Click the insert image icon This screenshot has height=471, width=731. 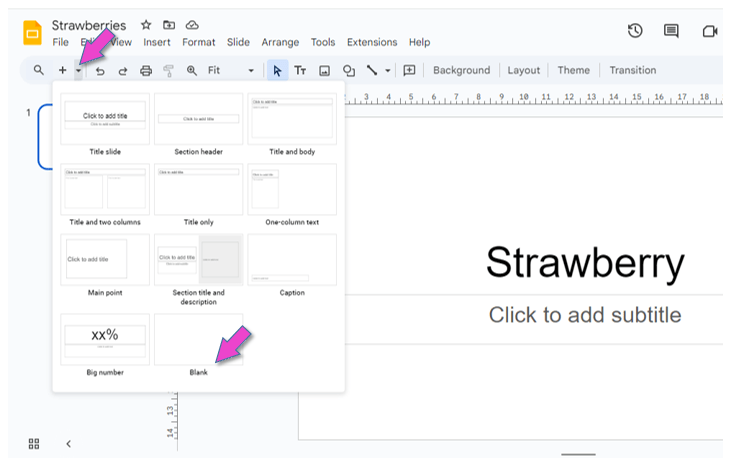(324, 71)
